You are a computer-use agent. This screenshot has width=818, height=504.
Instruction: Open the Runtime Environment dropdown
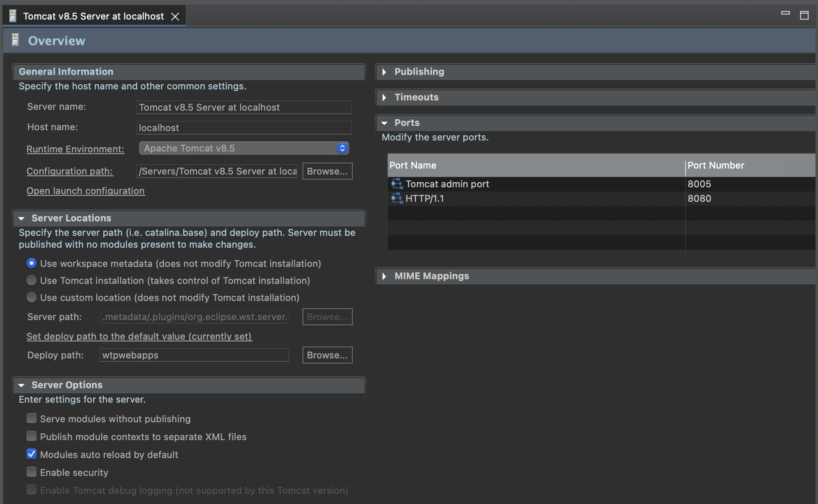pos(244,148)
